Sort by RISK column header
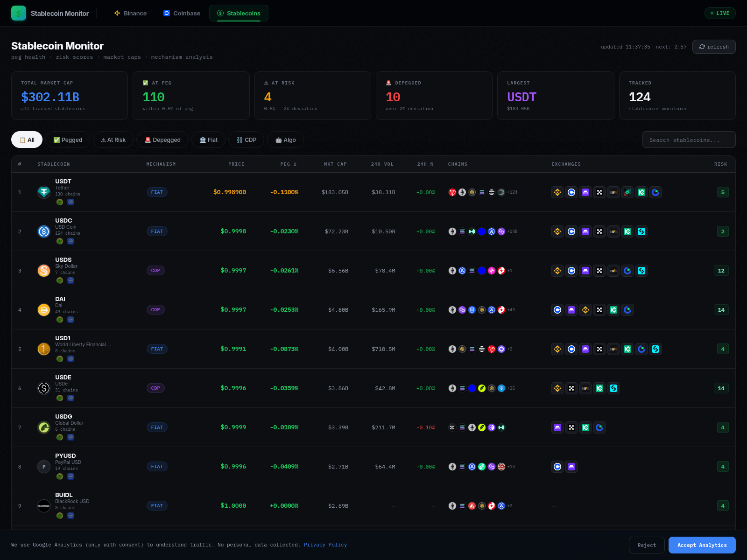This screenshot has height=560, width=747. (x=720, y=164)
